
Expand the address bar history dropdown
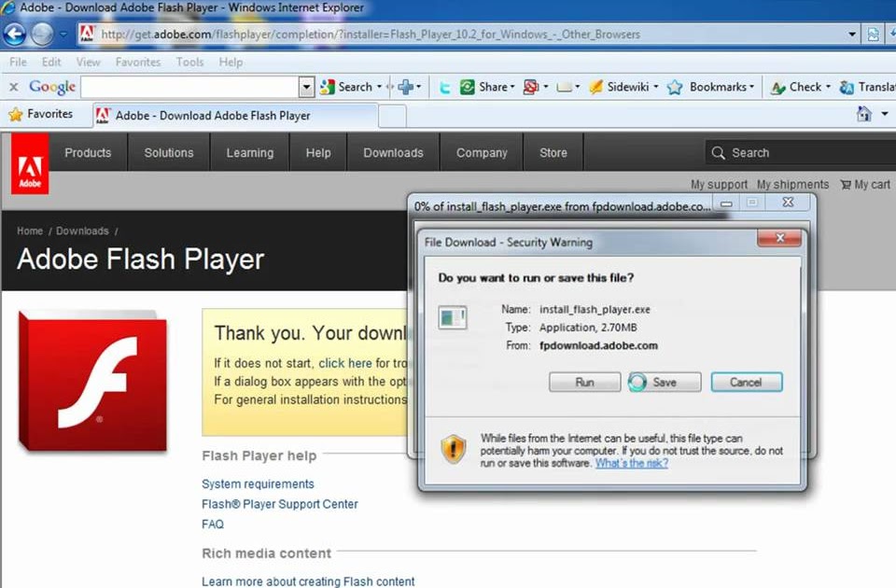[852, 35]
